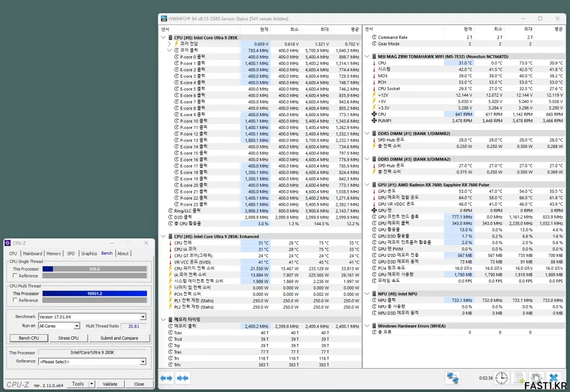Viewport: 570px width, 392px height.
Task: Click the Stress CPU button
Action: (x=68, y=338)
